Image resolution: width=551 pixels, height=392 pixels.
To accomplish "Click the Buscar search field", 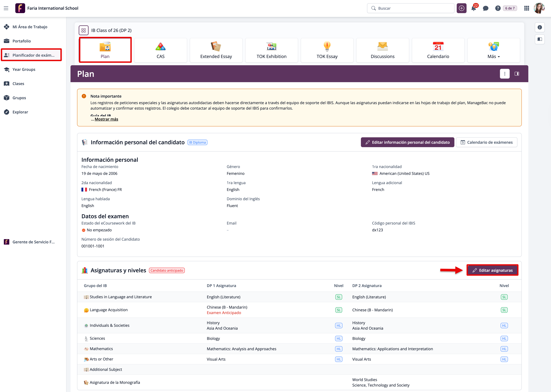I will click(411, 8).
